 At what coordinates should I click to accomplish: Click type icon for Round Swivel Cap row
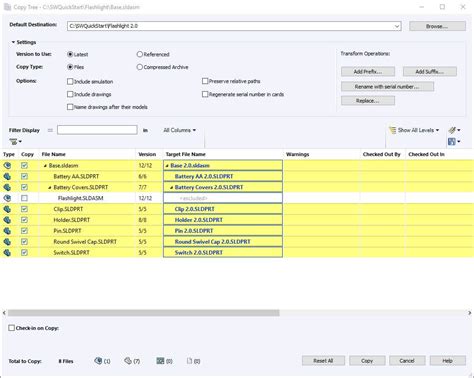point(7,242)
